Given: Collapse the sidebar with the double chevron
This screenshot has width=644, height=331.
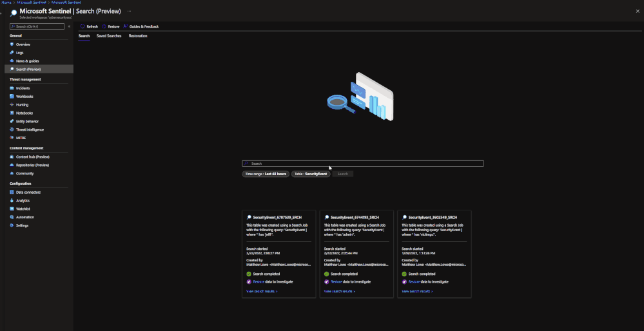Looking at the screenshot, I should [69, 26].
